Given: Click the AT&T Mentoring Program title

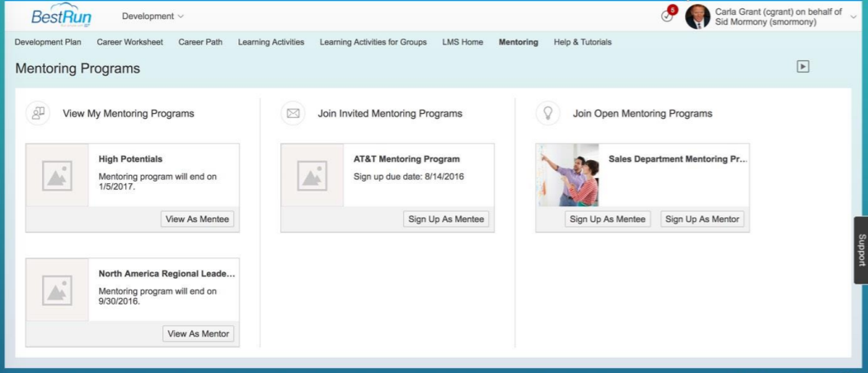Looking at the screenshot, I should (x=407, y=159).
